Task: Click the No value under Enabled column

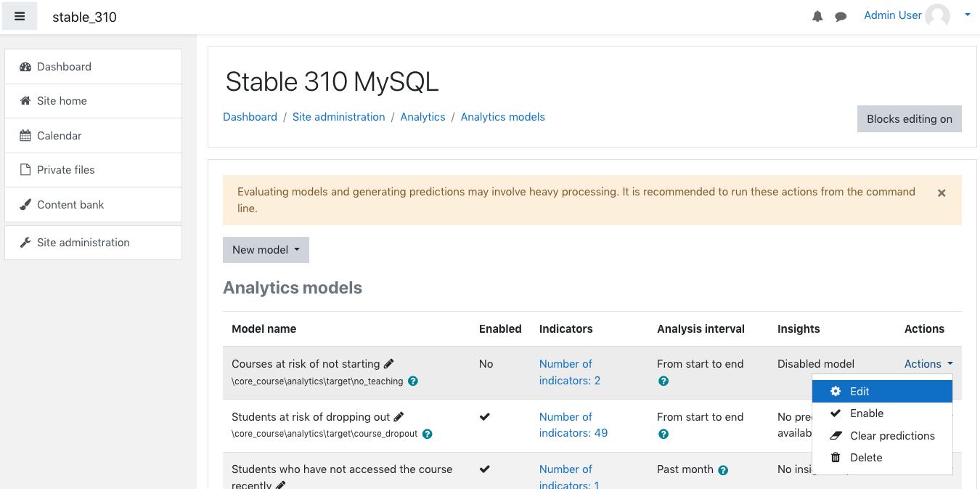Action: point(486,364)
